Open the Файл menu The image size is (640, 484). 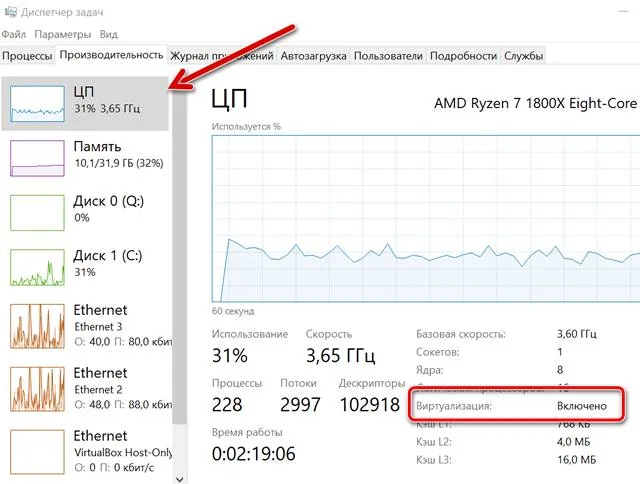[x=15, y=36]
